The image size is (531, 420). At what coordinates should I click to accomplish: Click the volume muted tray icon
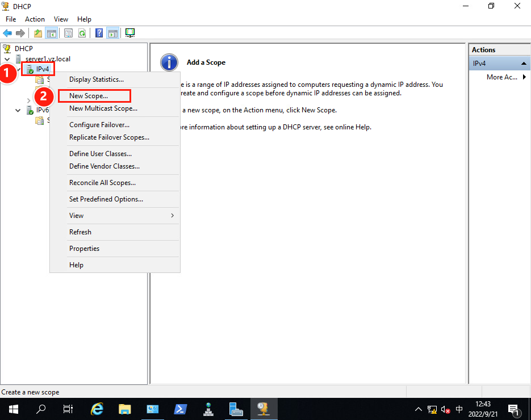(446, 410)
